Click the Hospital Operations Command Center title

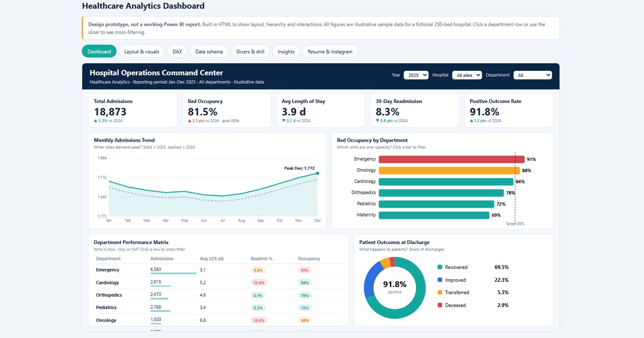click(x=156, y=72)
